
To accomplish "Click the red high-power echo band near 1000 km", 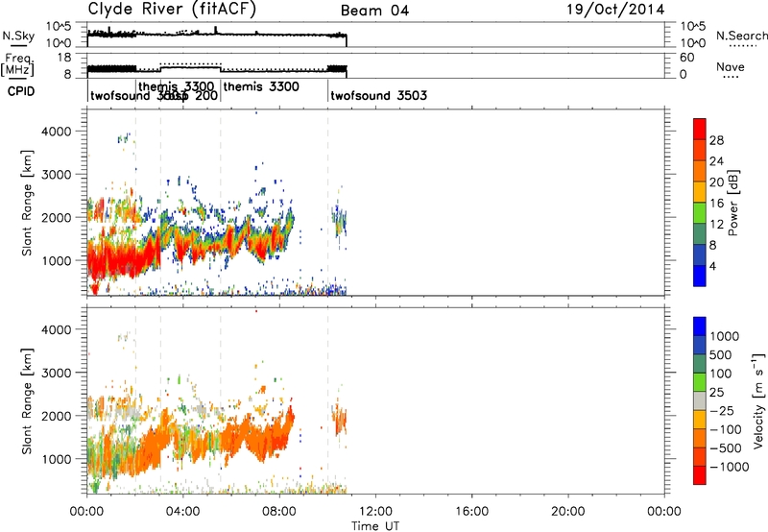I will 123,259.
